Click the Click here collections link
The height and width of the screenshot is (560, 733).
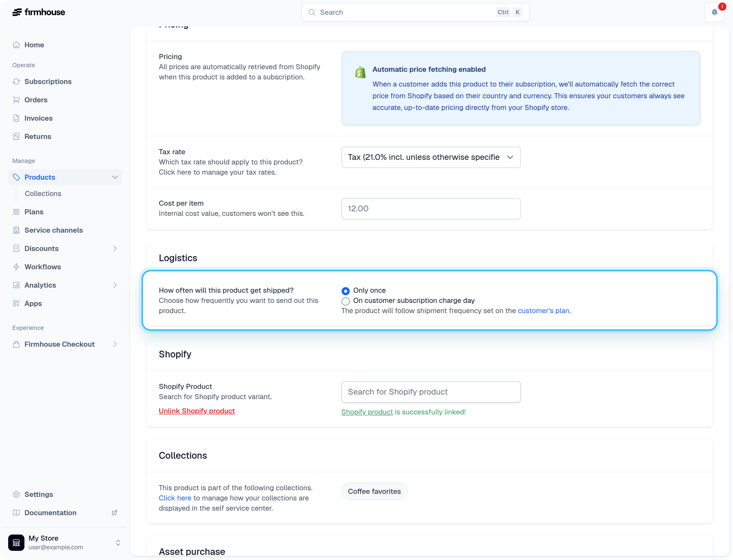(x=175, y=498)
